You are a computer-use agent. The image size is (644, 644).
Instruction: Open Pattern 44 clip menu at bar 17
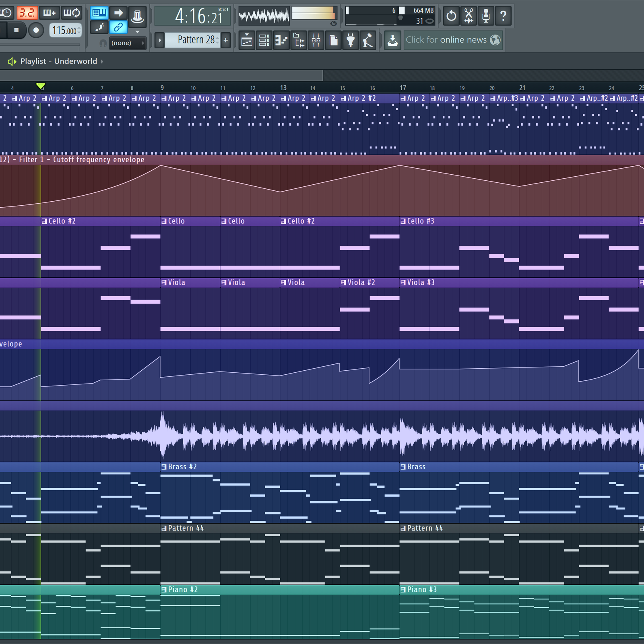[x=403, y=528]
